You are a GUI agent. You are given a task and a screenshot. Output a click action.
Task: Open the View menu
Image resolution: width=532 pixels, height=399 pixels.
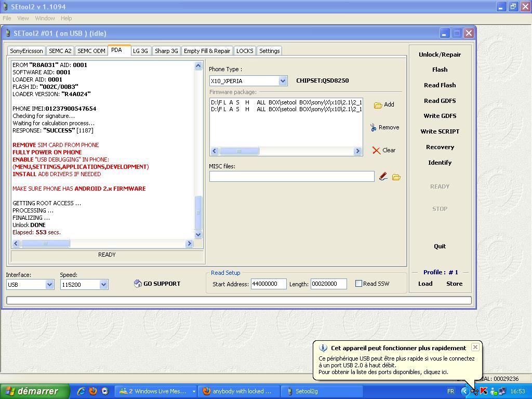click(23, 18)
